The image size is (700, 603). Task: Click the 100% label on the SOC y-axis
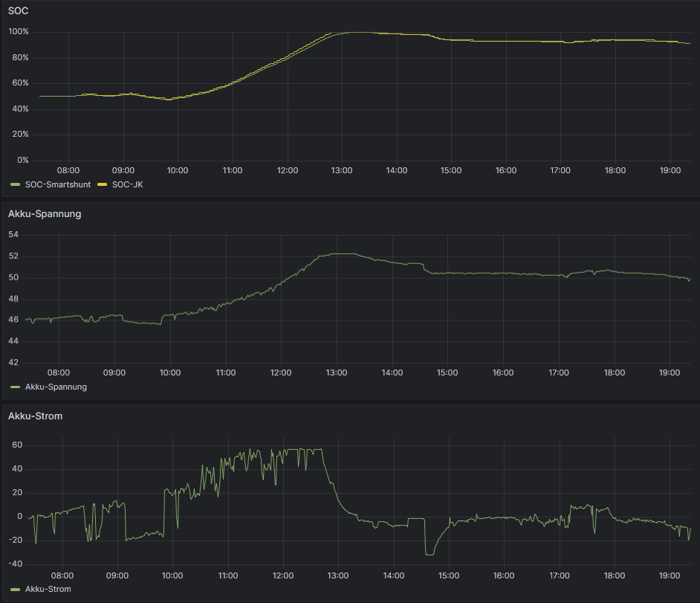[19, 32]
